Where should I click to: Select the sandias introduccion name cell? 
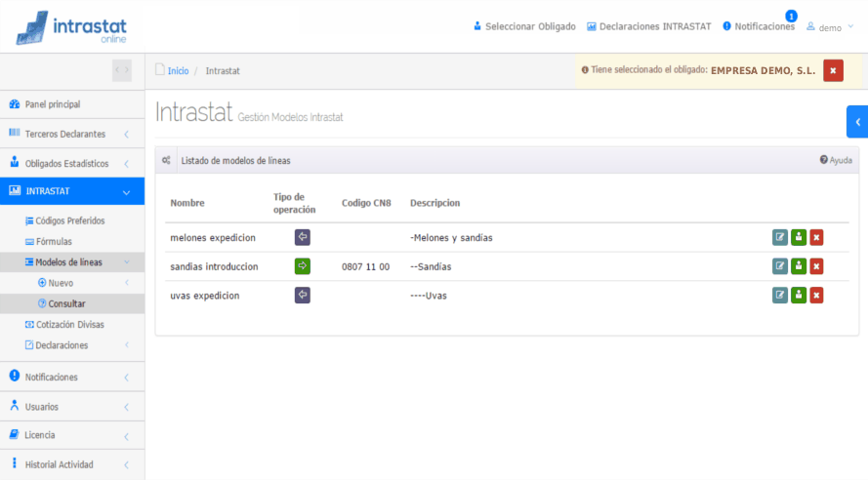[214, 266]
